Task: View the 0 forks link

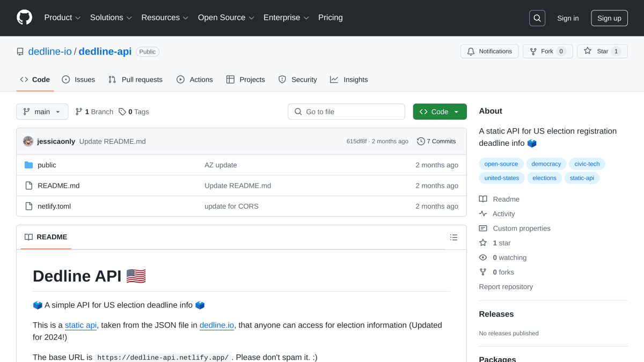Action: tap(496, 272)
